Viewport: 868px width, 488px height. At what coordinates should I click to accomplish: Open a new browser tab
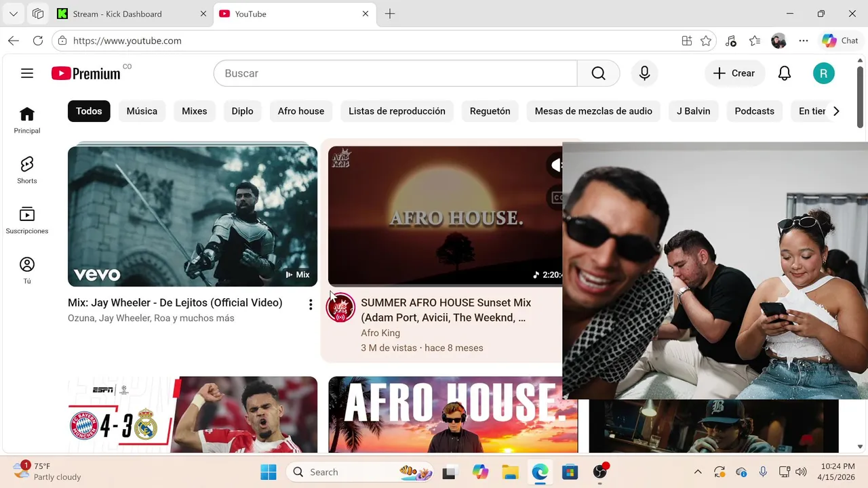(390, 14)
